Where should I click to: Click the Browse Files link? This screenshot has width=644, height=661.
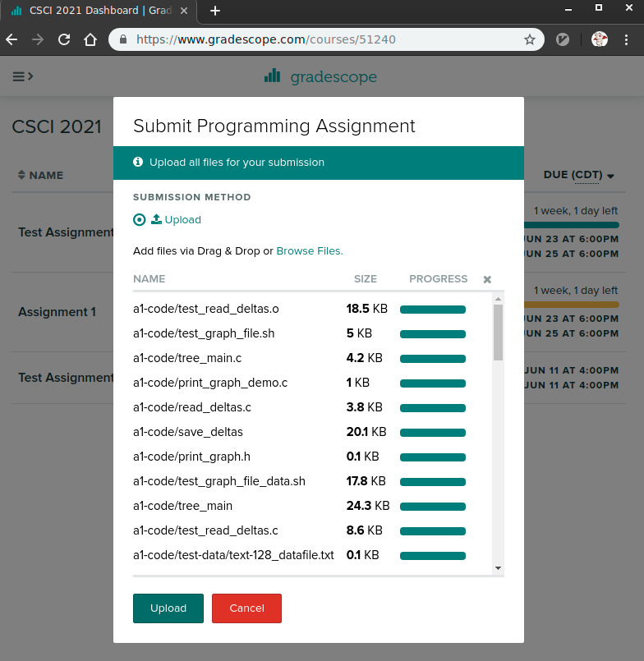(x=310, y=250)
